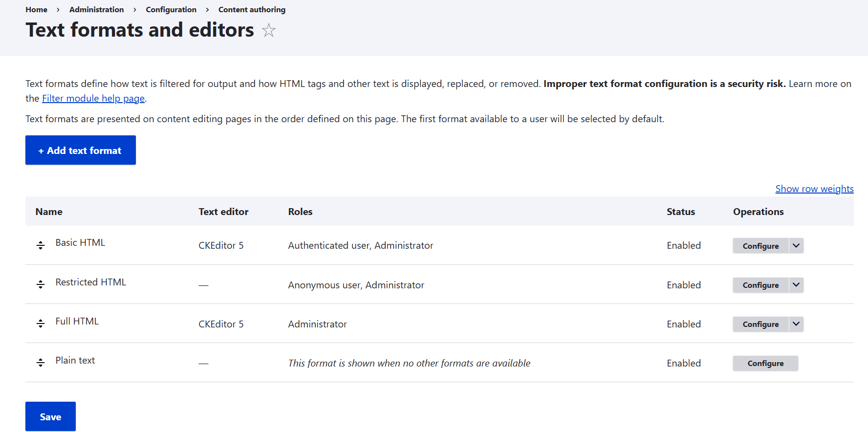Viewport: 868px width, 432px height.
Task: Click the Full HTML row drag handle
Action: [41, 323]
